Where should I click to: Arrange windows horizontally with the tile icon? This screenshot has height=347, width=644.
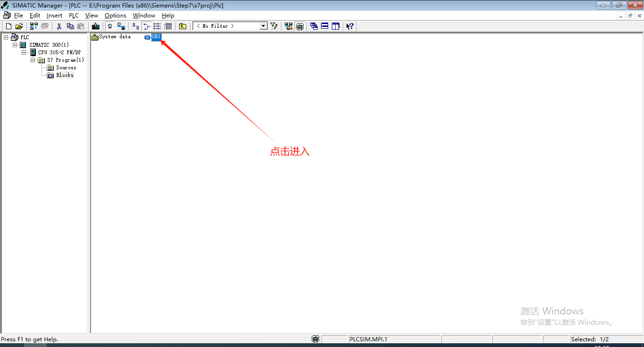[x=325, y=26]
